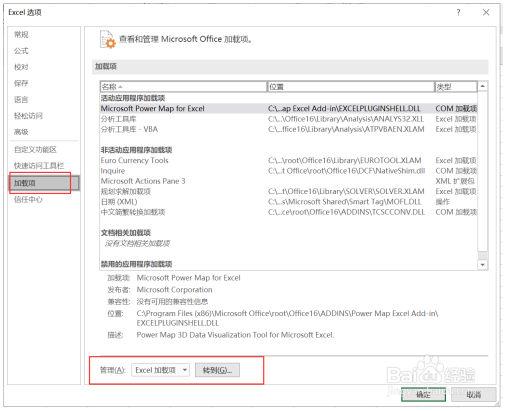Click the add-ins gear document icon
Screen dimensions: 506x411
(x=108, y=39)
